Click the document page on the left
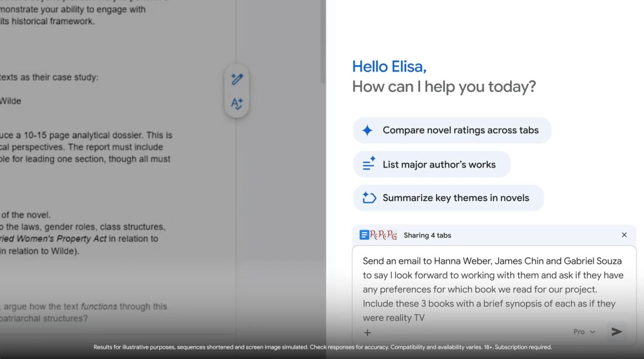The width and height of the screenshot is (644, 359). click(x=112, y=179)
